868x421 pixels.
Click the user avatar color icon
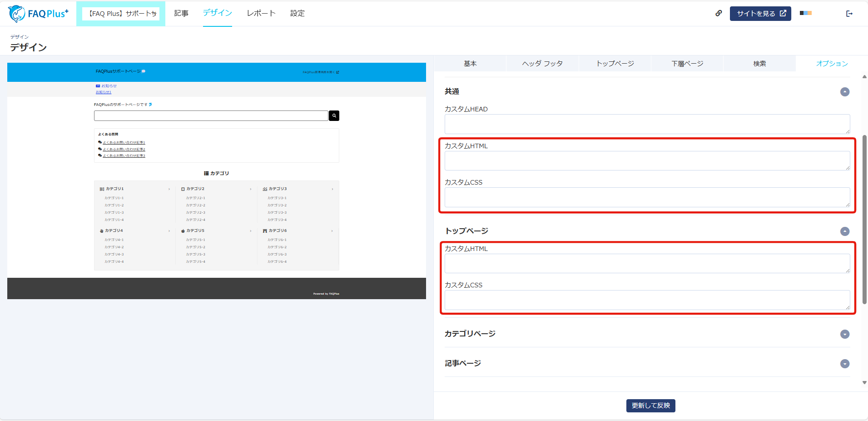click(806, 13)
